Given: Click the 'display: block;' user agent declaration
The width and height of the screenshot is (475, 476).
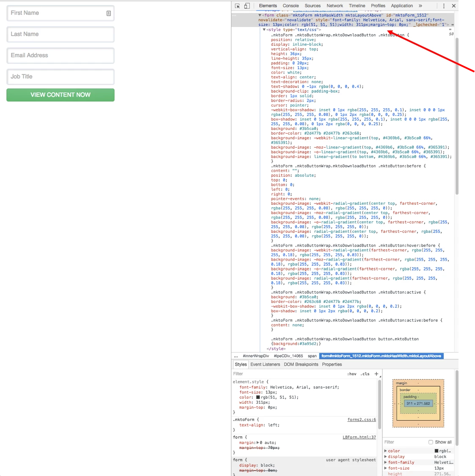Looking at the screenshot, I should [257, 465].
